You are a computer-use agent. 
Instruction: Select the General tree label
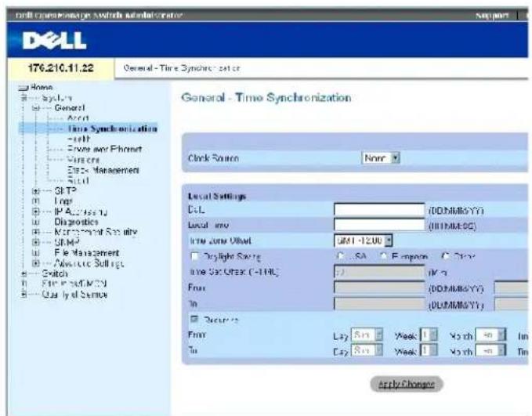[x=70, y=108]
